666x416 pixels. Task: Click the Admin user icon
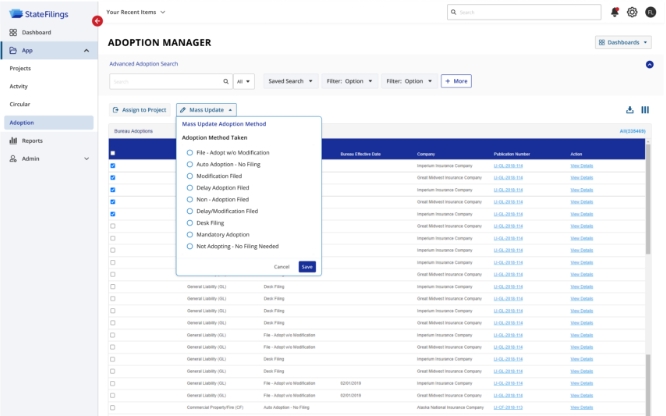[13, 158]
